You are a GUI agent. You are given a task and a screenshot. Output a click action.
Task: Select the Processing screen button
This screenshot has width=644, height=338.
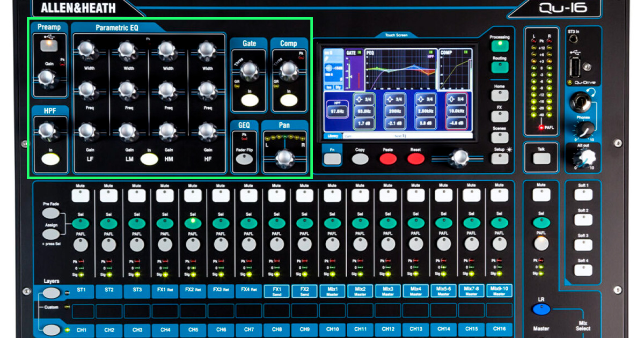click(500, 46)
